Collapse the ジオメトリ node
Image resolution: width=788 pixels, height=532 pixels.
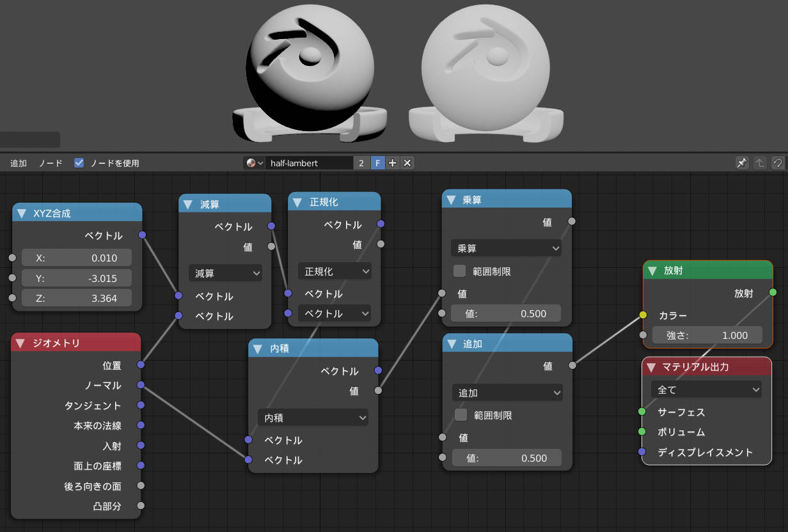tap(21, 343)
